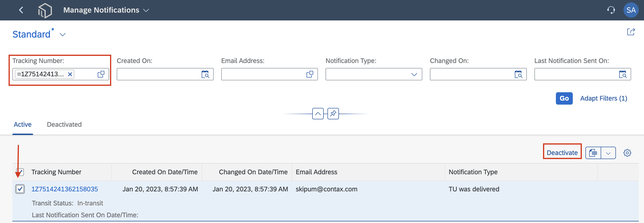Click the Created On Date/Time column header
The height and width of the screenshot is (223, 644).
click(x=165, y=172)
